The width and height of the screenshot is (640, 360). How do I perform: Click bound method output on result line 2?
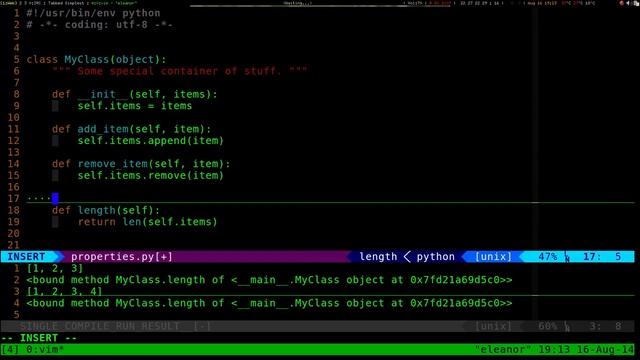pyautogui.click(x=269, y=280)
